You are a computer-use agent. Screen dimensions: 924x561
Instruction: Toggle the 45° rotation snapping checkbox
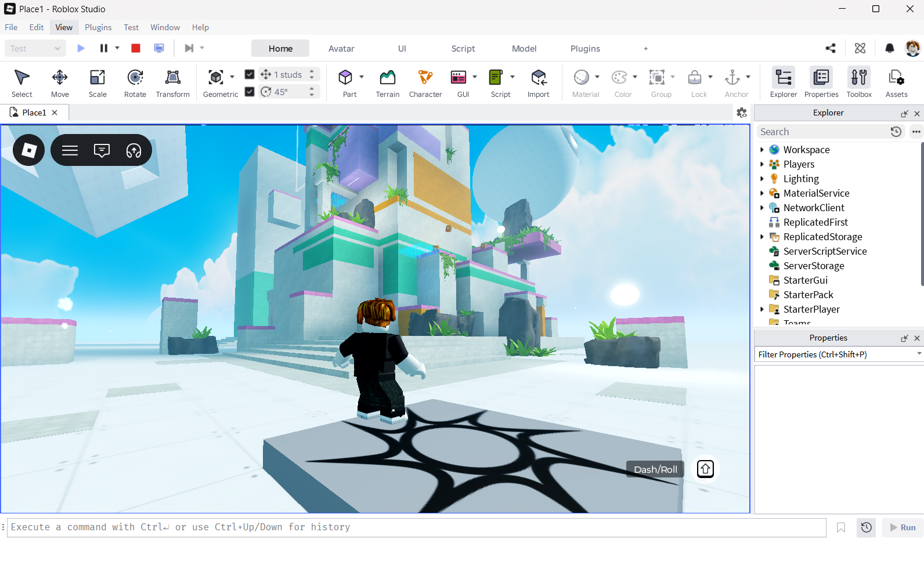tap(250, 92)
